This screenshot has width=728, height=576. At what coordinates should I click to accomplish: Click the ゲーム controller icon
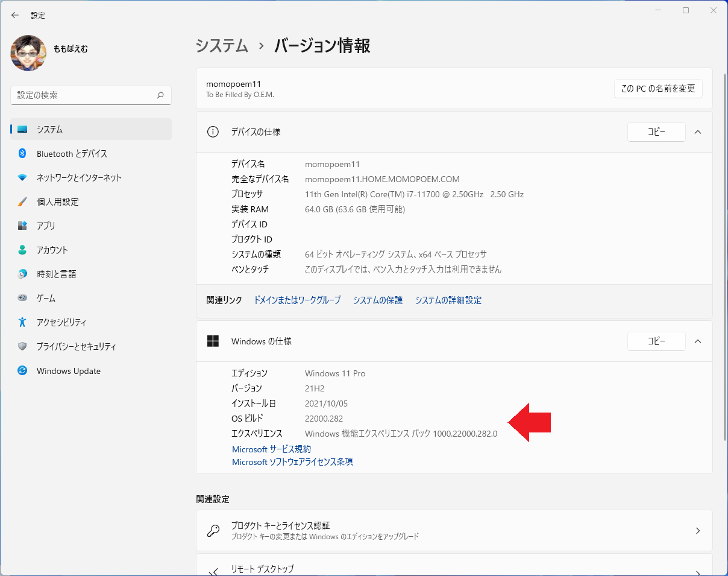tap(22, 298)
